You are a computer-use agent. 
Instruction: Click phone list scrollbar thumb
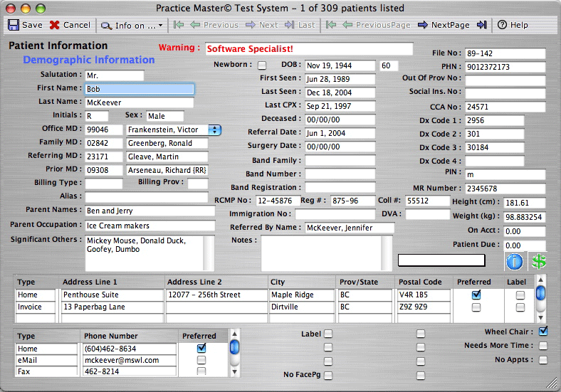click(x=234, y=347)
